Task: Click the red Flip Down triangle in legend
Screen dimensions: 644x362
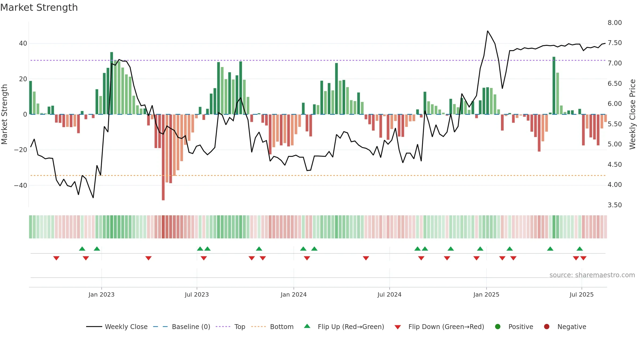Action: (398, 327)
